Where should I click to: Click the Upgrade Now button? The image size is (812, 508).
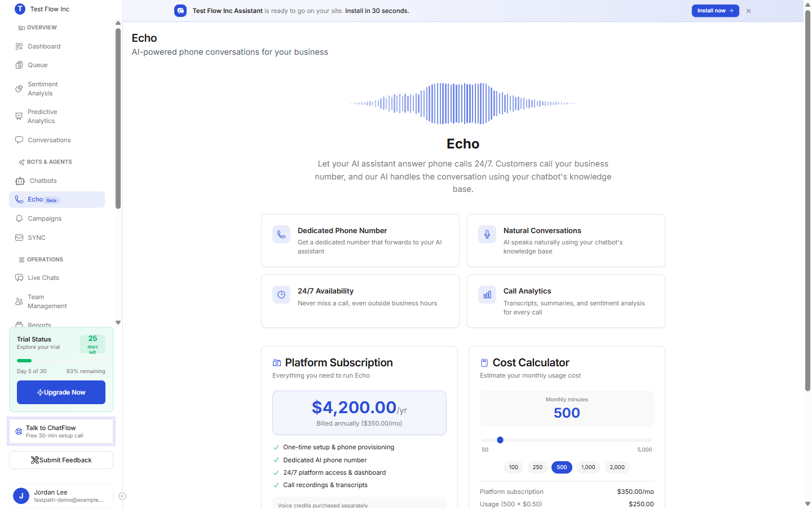click(x=61, y=392)
